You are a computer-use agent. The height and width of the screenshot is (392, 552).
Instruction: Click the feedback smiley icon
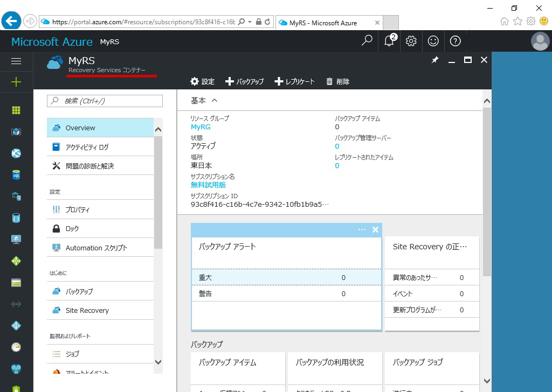433,41
